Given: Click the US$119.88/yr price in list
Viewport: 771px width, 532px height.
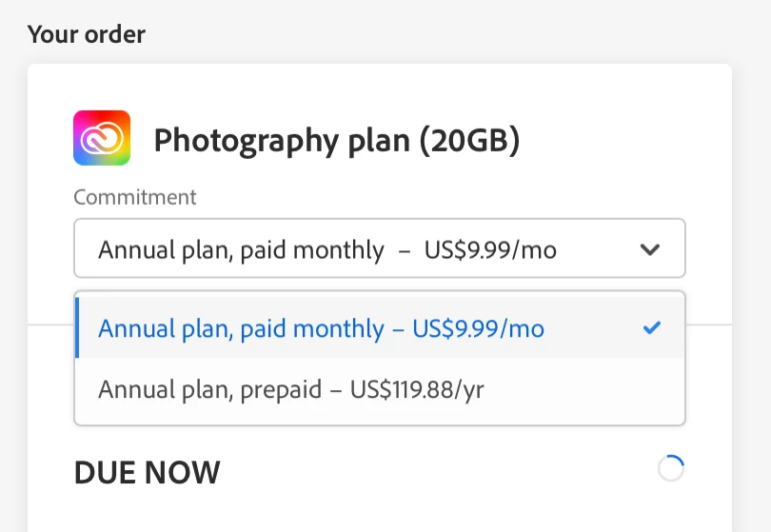Looking at the screenshot, I should pos(417,389).
